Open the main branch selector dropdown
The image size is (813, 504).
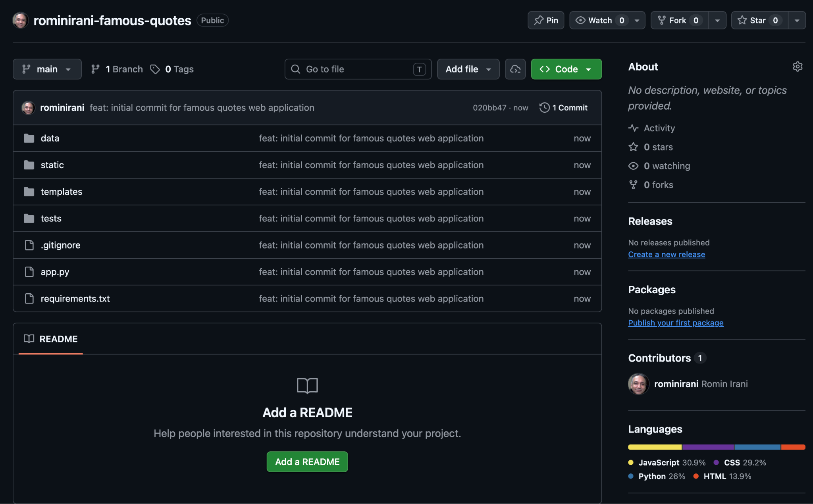[47, 69]
